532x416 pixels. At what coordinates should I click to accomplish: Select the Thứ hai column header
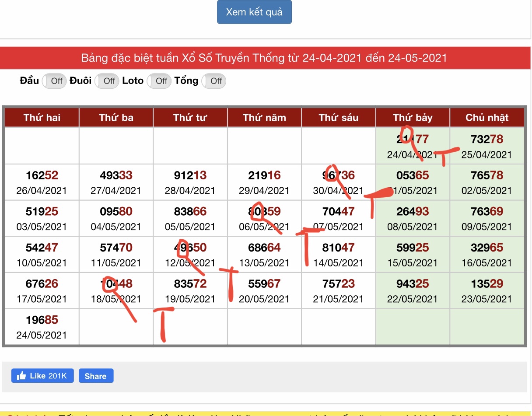[x=42, y=117]
